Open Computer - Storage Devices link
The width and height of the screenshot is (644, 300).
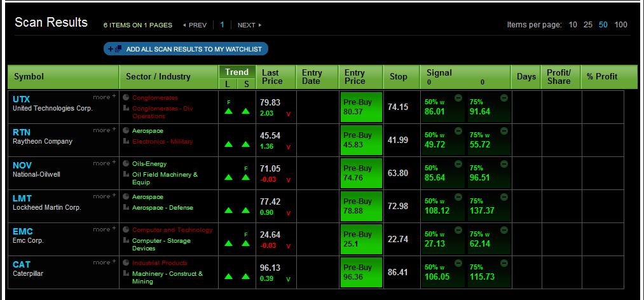point(161,245)
